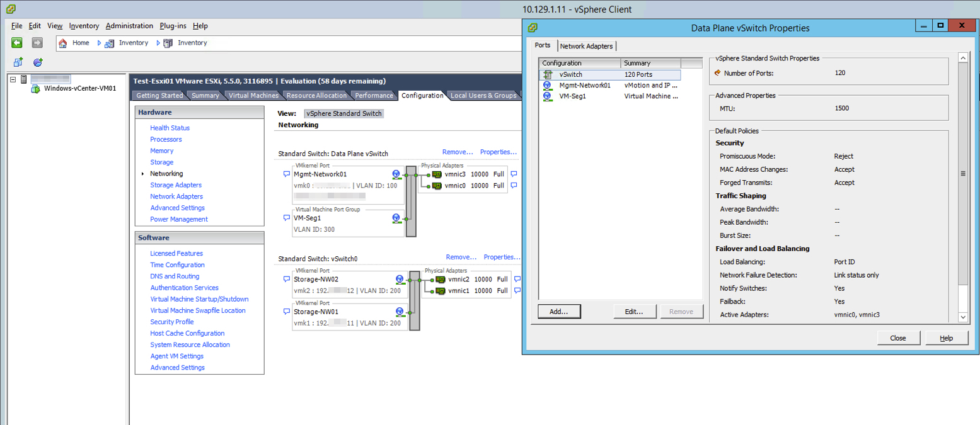Switch to the Getting Started tab
980x425 pixels.
[159, 96]
